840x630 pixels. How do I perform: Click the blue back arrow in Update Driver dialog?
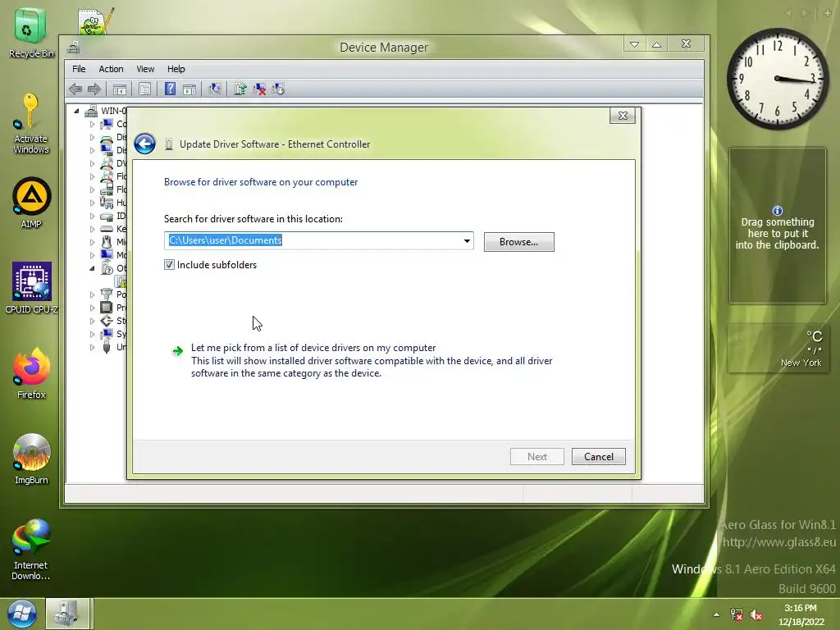point(144,144)
